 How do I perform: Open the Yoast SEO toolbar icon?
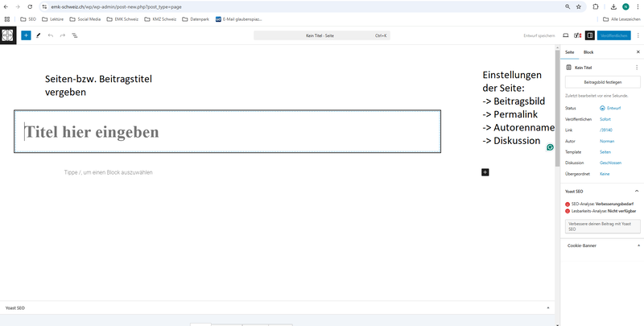tap(577, 35)
